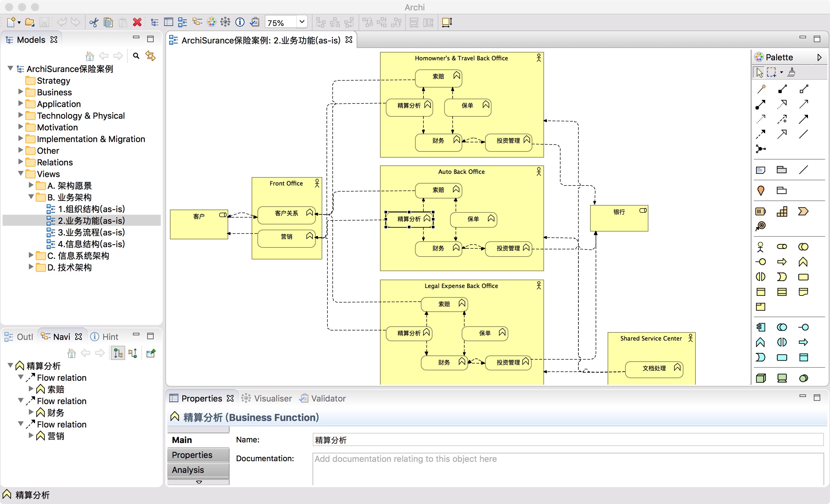Screen dimensions: 830x504
Task: Toggle the incoming relations button in Navigator
Action: pyautogui.click(x=133, y=353)
